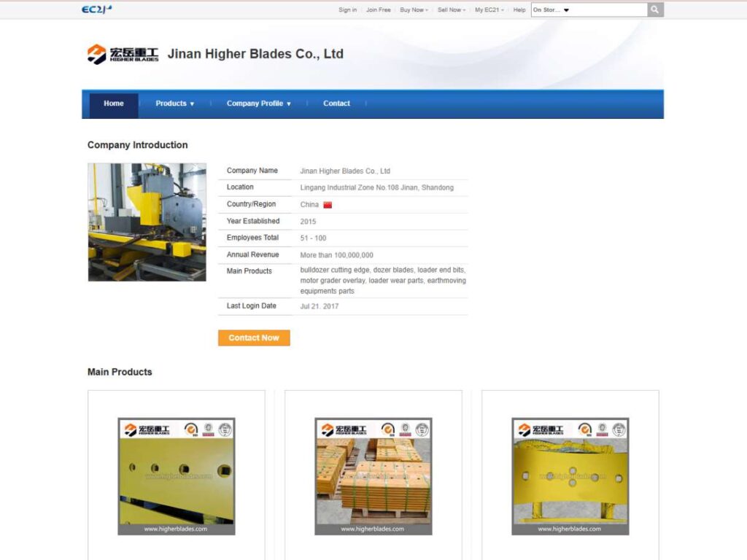747x560 pixels.
Task: Expand the My EC21 dropdown
Action: [x=489, y=10]
